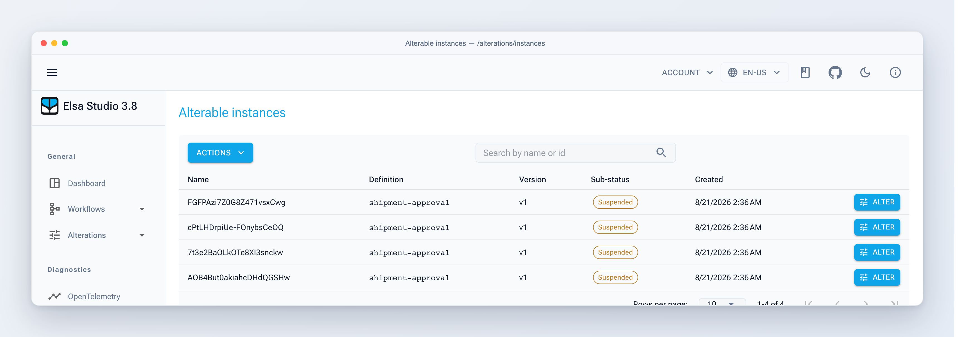Click Suspended chip in FGFPAzi7Z0G8Z471vsxCwg row
The width and height of the screenshot is (980, 337).
615,202
